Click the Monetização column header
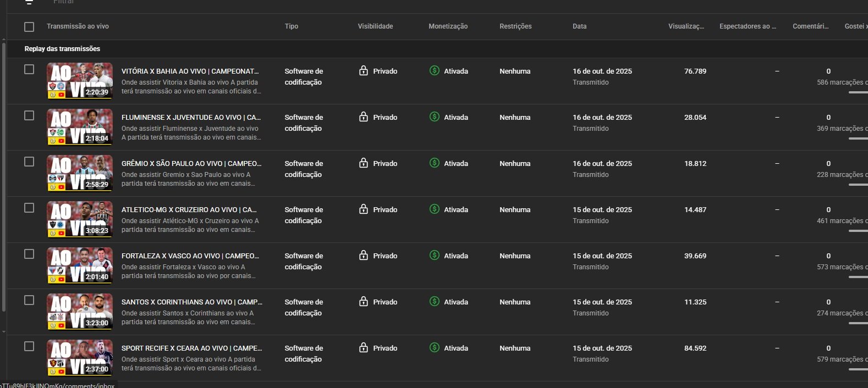Screen dimensions: 868x388 point(448,26)
